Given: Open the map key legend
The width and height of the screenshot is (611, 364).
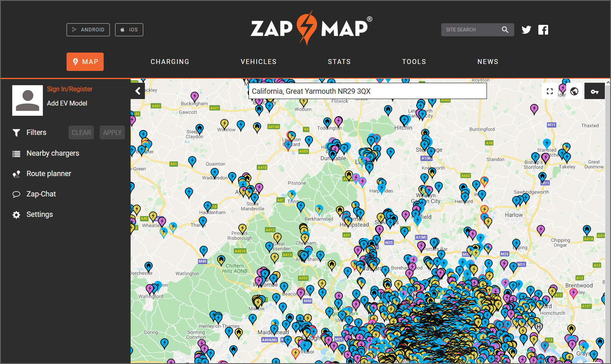Looking at the screenshot, I should [x=594, y=91].
